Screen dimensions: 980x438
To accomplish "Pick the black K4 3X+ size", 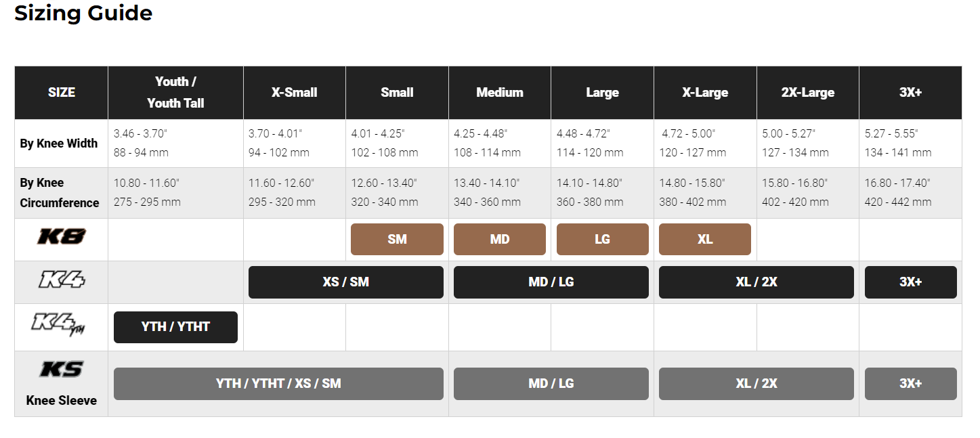I will (x=910, y=282).
